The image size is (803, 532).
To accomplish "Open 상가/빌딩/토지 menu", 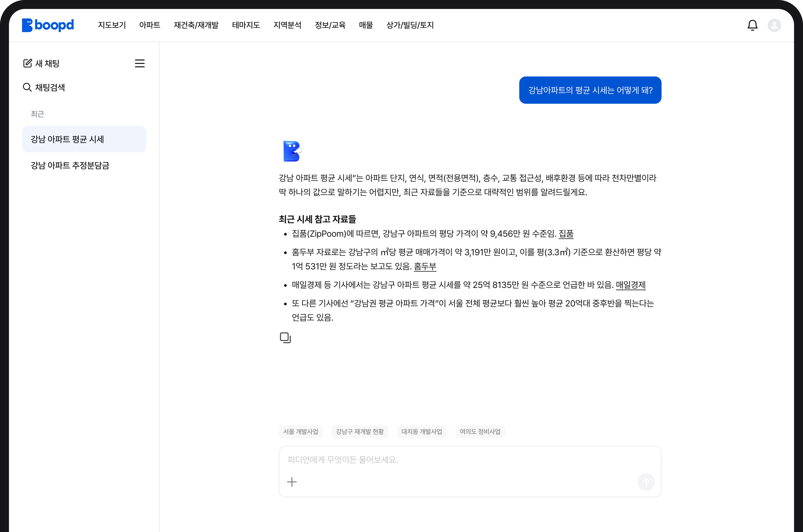I will pos(410,25).
